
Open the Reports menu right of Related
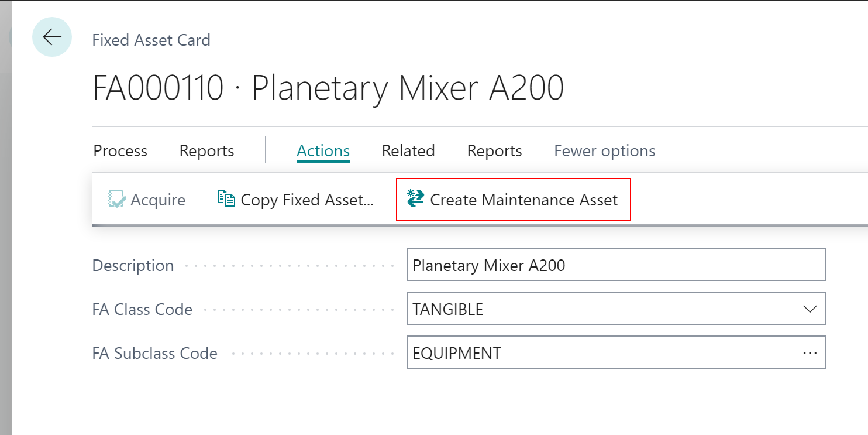[494, 151]
